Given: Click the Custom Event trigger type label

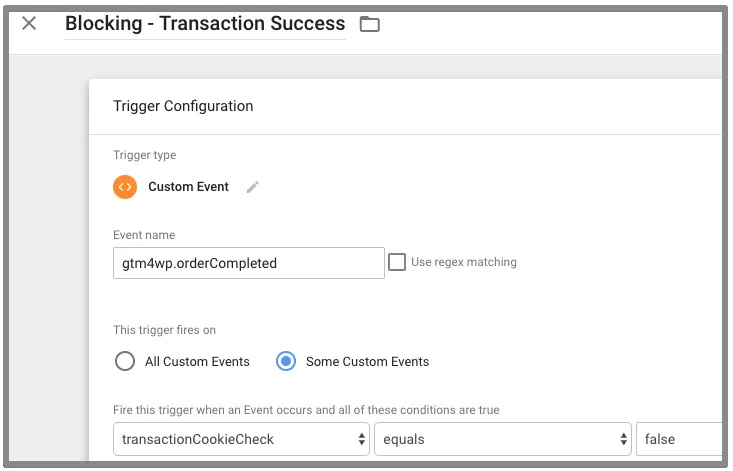Looking at the screenshot, I should coord(188,186).
